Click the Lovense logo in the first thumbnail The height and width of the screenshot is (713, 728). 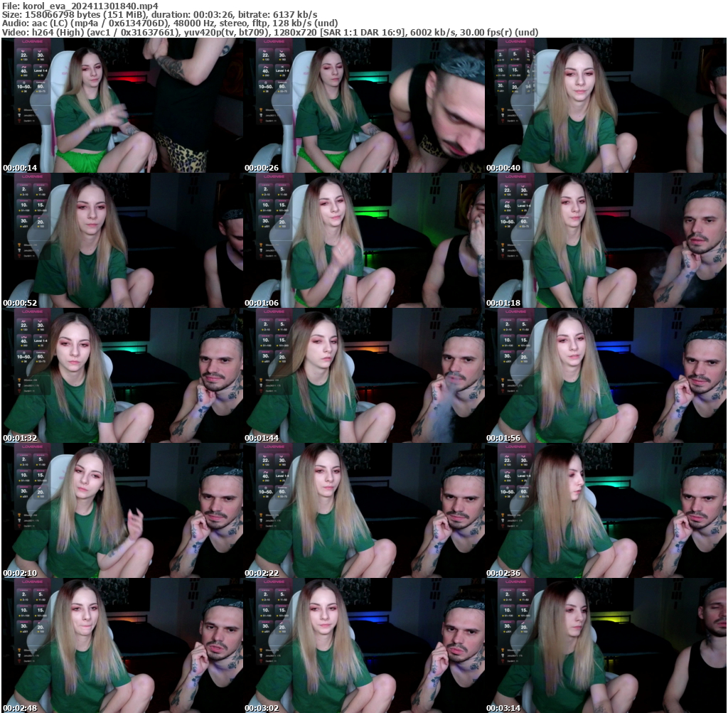[33, 41]
